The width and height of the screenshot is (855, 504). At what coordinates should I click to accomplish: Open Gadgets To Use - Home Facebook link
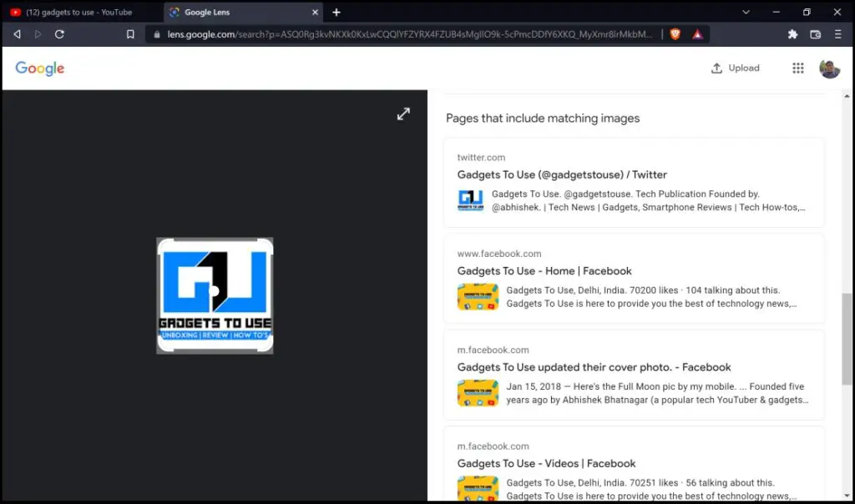click(544, 271)
